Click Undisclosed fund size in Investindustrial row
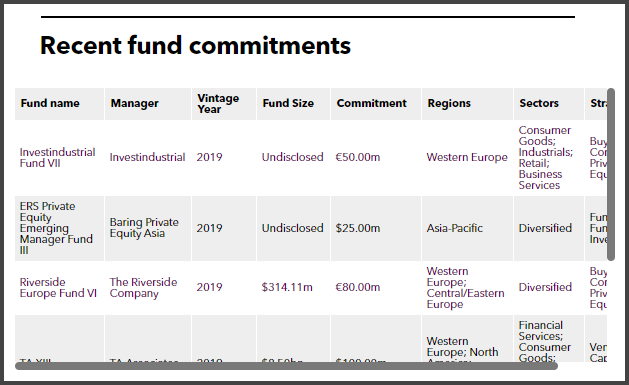Viewport: 629px width, 385px height. (x=292, y=157)
